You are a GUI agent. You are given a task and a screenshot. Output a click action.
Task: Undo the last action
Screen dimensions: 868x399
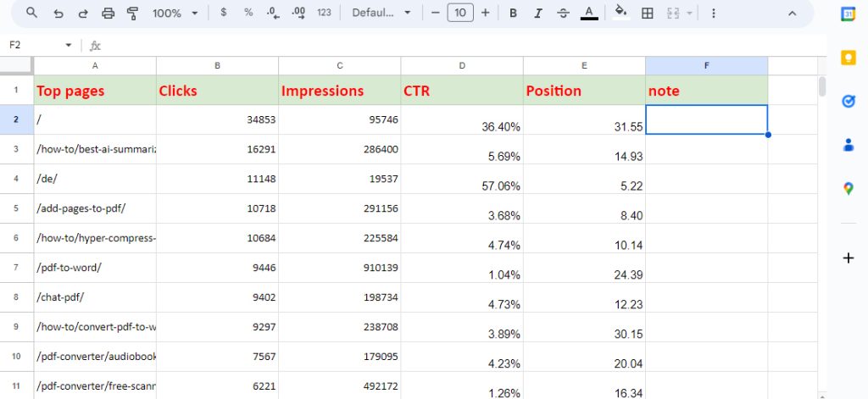click(x=58, y=14)
